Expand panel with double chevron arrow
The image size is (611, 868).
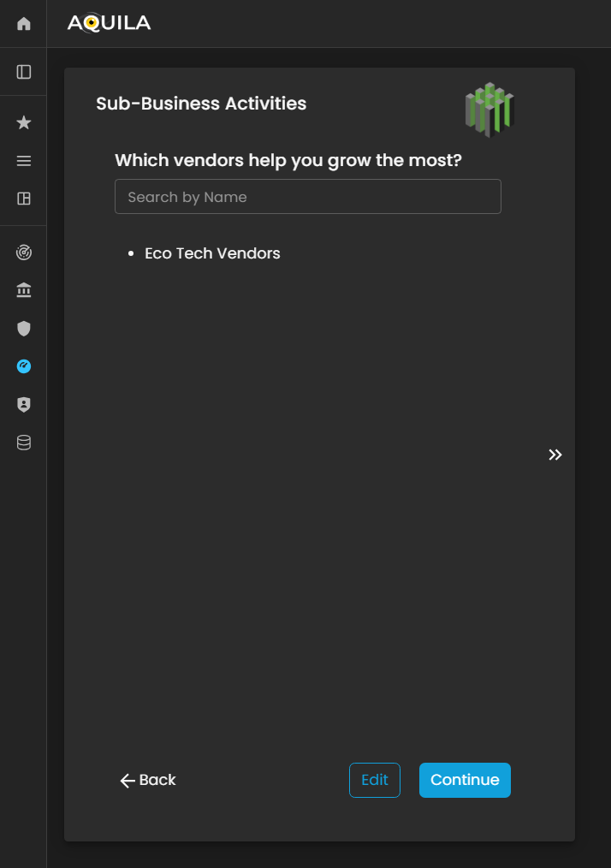click(x=555, y=455)
